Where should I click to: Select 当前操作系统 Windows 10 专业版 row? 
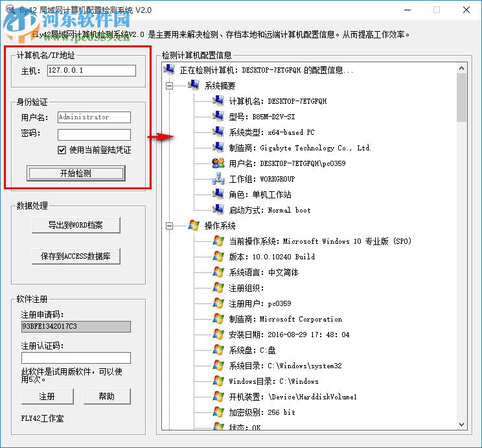pyautogui.click(x=320, y=241)
